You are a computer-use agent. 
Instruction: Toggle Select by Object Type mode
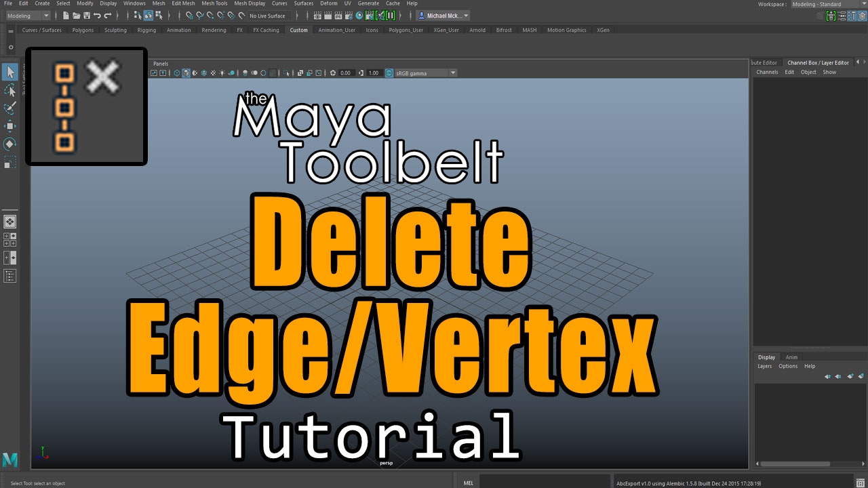pos(148,16)
